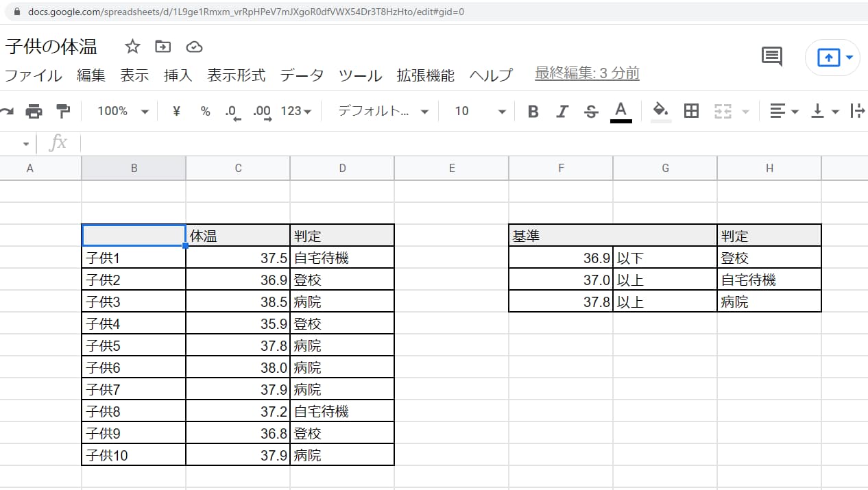This screenshot has width=868, height=490.
Task: Select the paint format tool
Action: (x=63, y=111)
